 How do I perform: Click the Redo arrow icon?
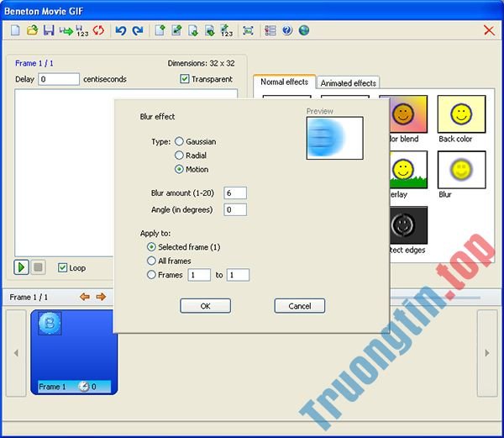tap(137, 30)
